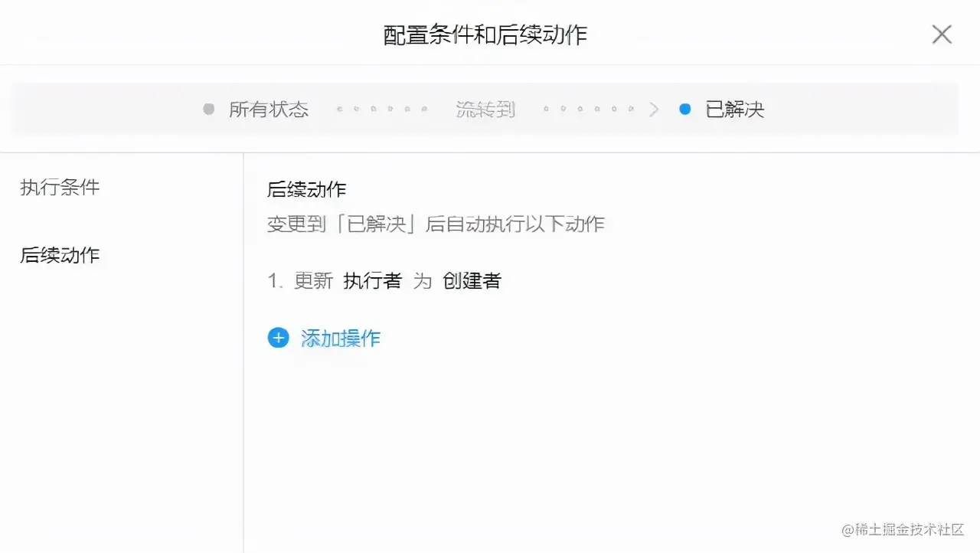
Task: Click the blue plus icon beside 添加操作
Action: 278,338
